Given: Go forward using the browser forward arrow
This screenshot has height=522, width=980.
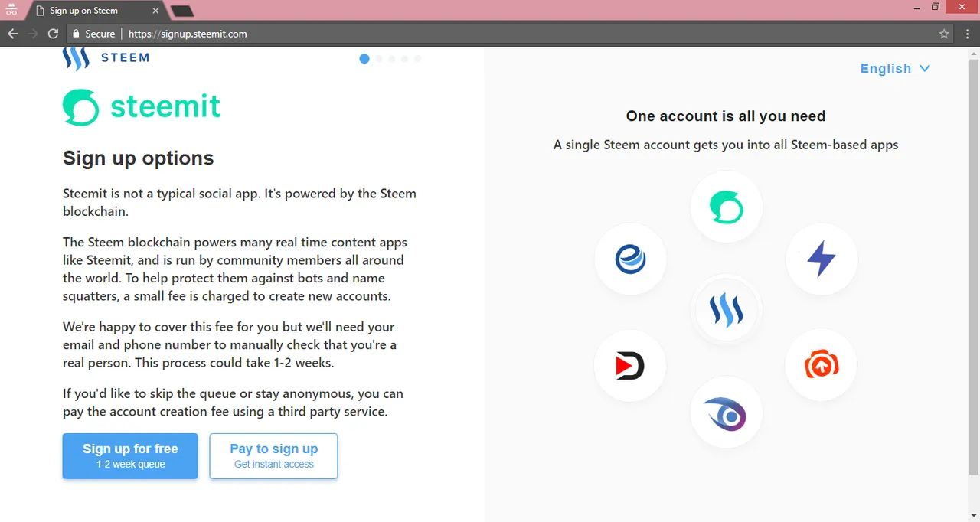Looking at the screenshot, I should [32, 34].
